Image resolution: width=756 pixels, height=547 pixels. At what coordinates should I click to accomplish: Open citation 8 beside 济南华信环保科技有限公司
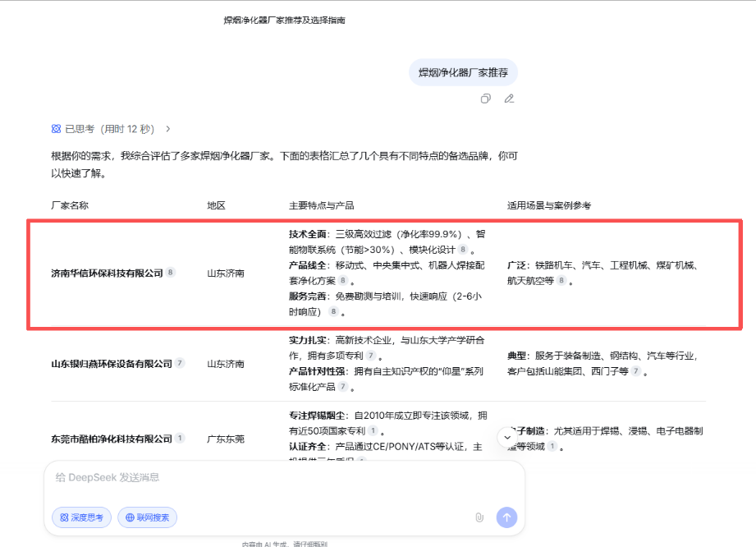pyautogui.click(x=171, y=272)
